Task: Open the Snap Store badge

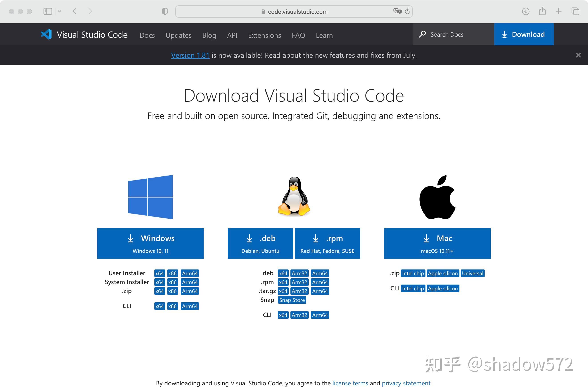Action: pos(292,300)
